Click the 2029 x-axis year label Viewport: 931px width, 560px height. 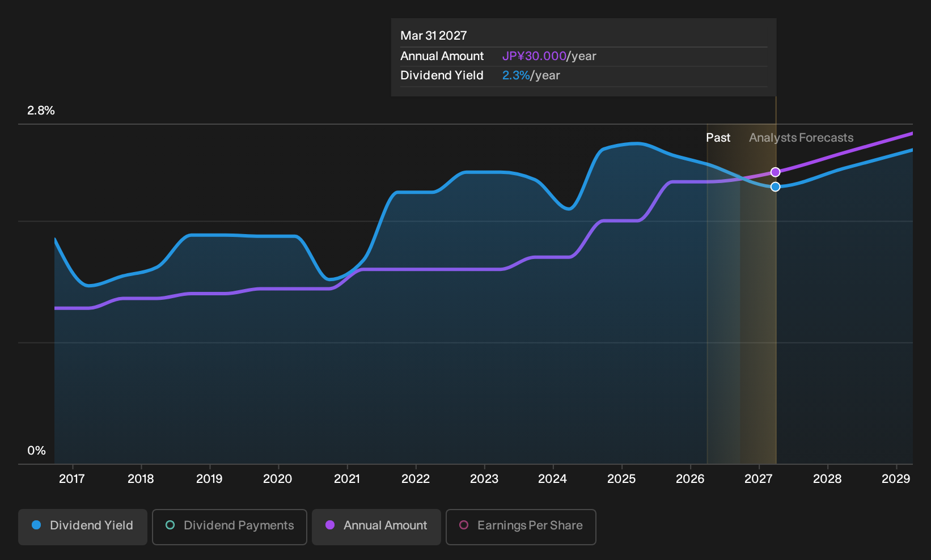point(896,479)
